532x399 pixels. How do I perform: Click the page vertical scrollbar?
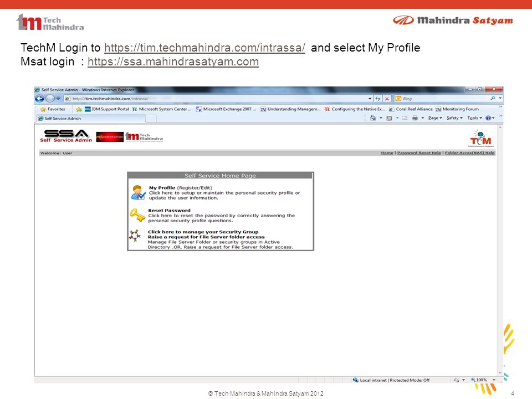tap(500, 250)
